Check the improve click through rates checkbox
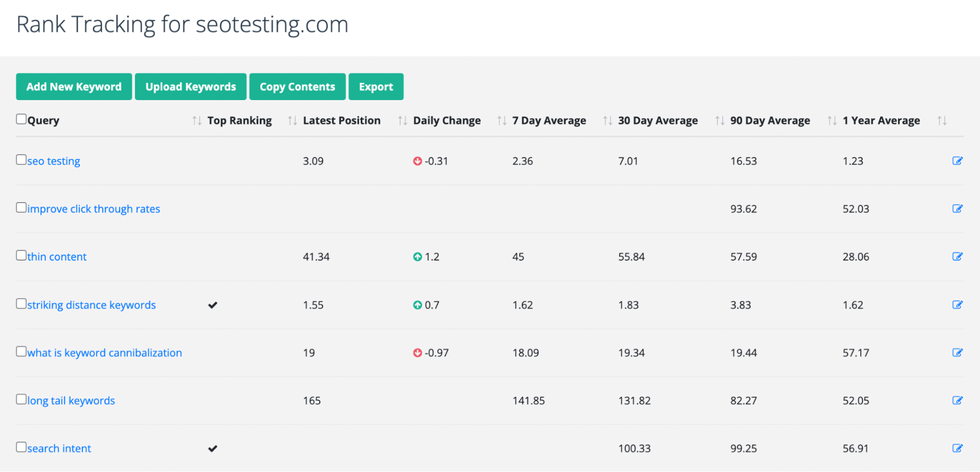 21,207
